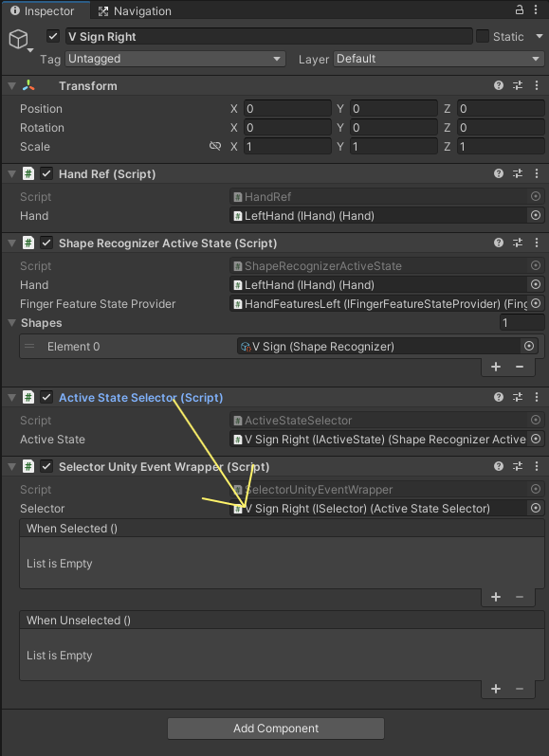Disable Active State Selector component checkbox

coord(46,397)
